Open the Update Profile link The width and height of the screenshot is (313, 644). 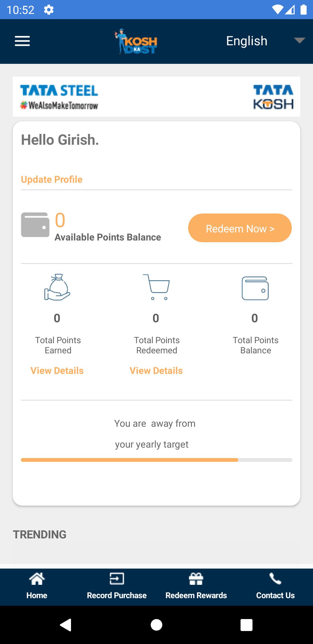coord(52,180)
